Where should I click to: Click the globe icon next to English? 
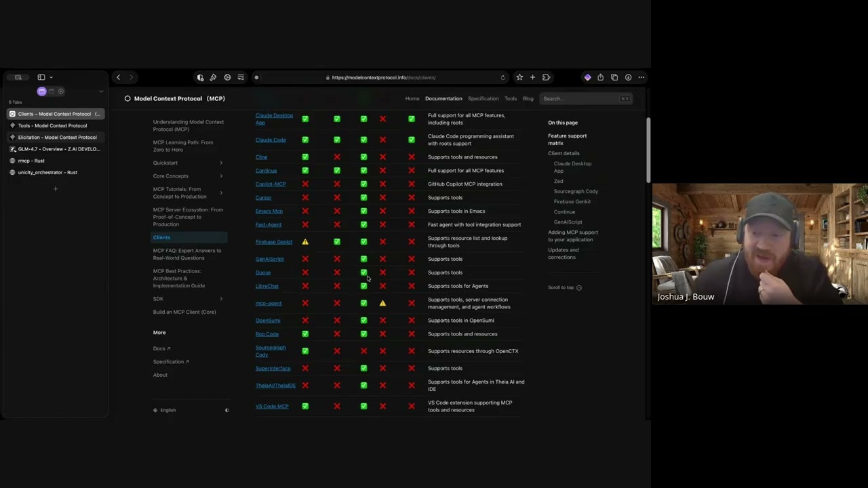155,410
